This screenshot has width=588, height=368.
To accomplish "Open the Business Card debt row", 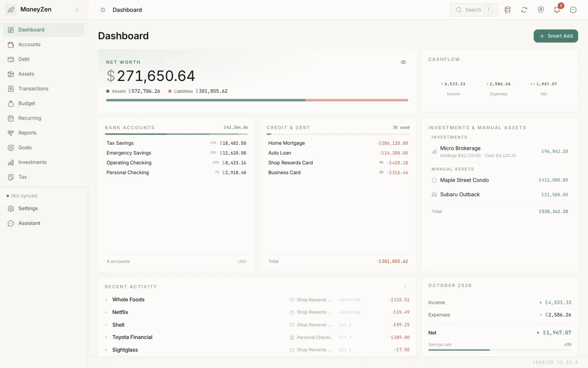I will (338, 173).
